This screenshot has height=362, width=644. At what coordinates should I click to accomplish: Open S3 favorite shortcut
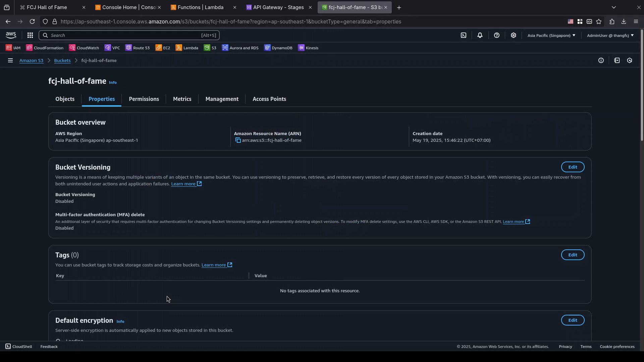pos(210,48)
